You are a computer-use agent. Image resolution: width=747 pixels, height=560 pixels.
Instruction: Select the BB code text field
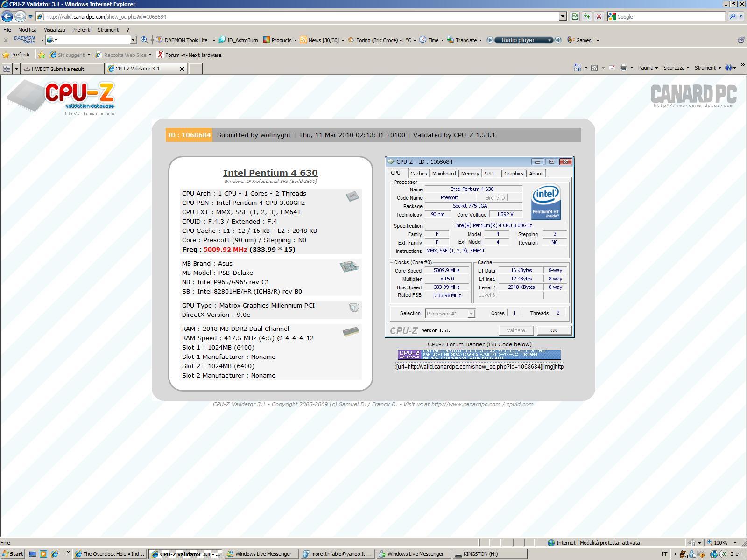point(479,366)
